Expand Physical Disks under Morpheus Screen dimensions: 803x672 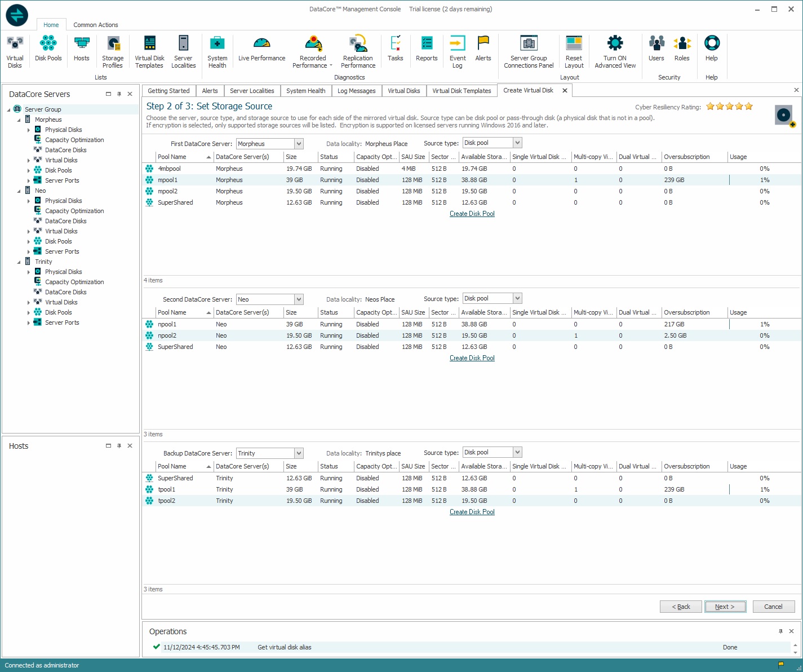(29, 130)
